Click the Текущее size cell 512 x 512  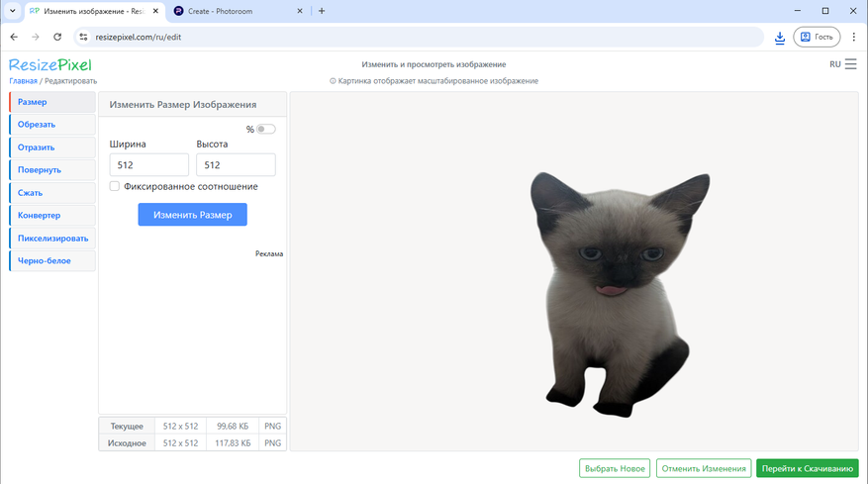(180, 427)
